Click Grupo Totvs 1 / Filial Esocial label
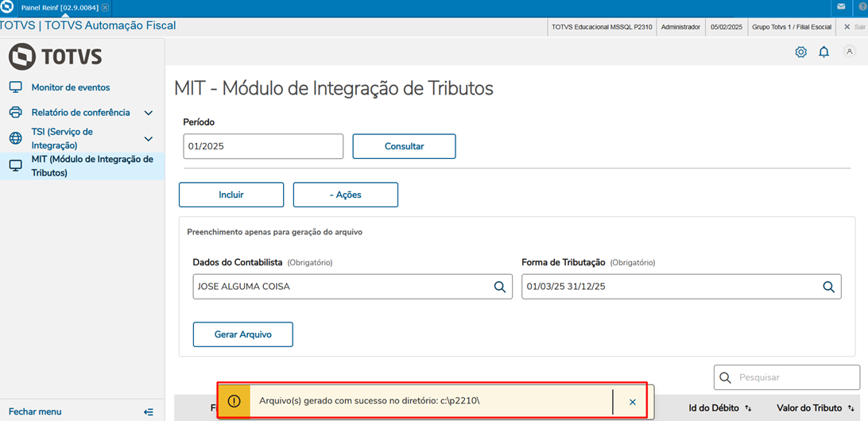The width and height of the screenshot is (868, 421). point(792,26)
